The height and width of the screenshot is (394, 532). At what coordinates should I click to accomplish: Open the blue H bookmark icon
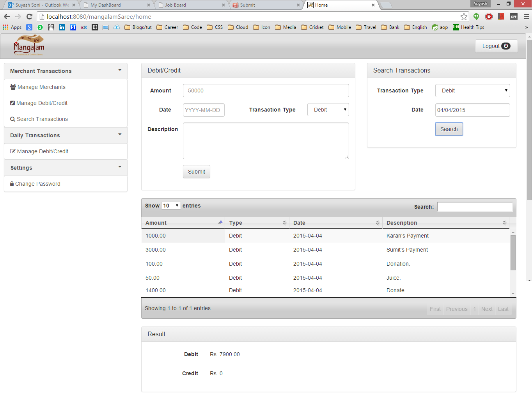pos(73,27)
